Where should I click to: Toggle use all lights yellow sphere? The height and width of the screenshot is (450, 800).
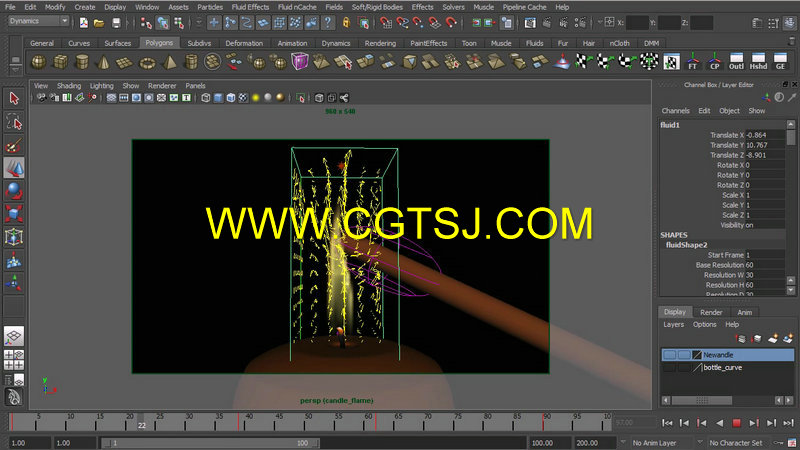pyautogui.click(x=256, y=98)
